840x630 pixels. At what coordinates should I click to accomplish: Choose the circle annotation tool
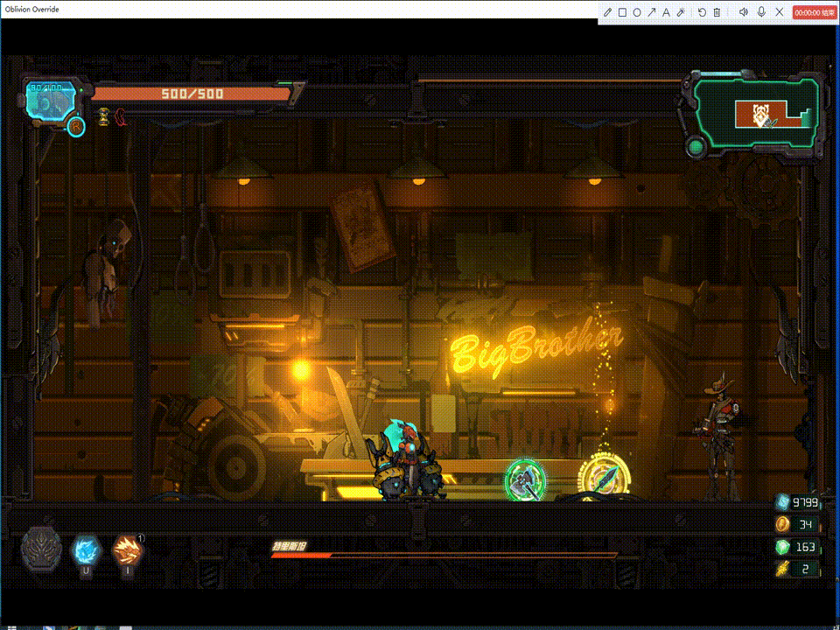pos(636,12)
